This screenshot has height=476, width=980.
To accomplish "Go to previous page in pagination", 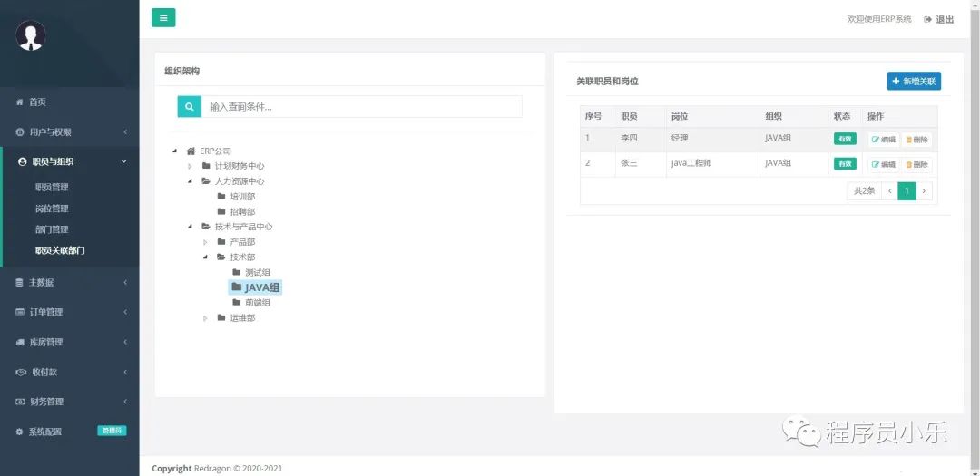I will (890, 191).
